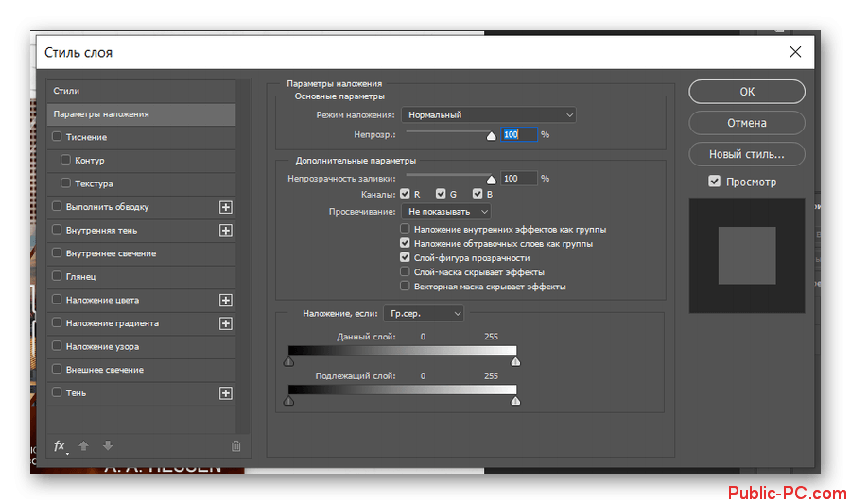Enable the Наложение градиента checkbox
Screen dimensions: 851x504
pos(57,322)
